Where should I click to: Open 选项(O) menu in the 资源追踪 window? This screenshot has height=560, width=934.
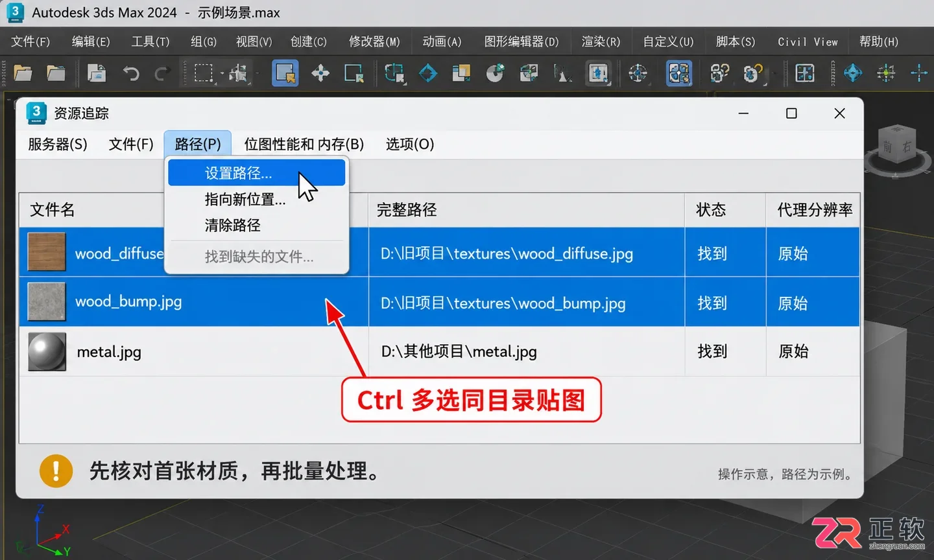410,144
